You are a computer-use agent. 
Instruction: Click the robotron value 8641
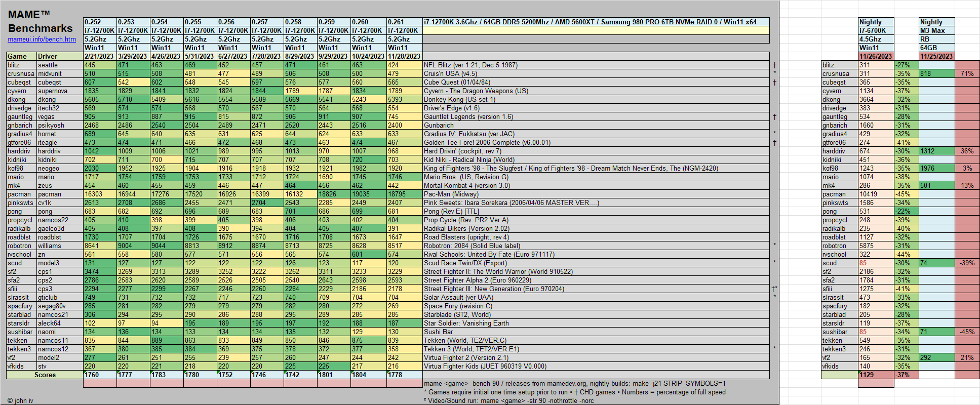(100, 246)
